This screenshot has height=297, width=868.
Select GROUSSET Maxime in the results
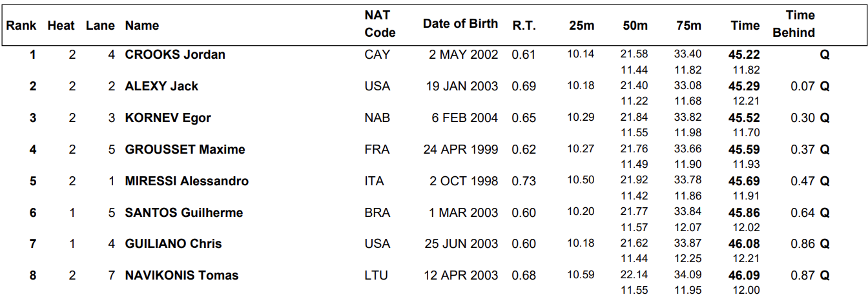tap(185, 150)
